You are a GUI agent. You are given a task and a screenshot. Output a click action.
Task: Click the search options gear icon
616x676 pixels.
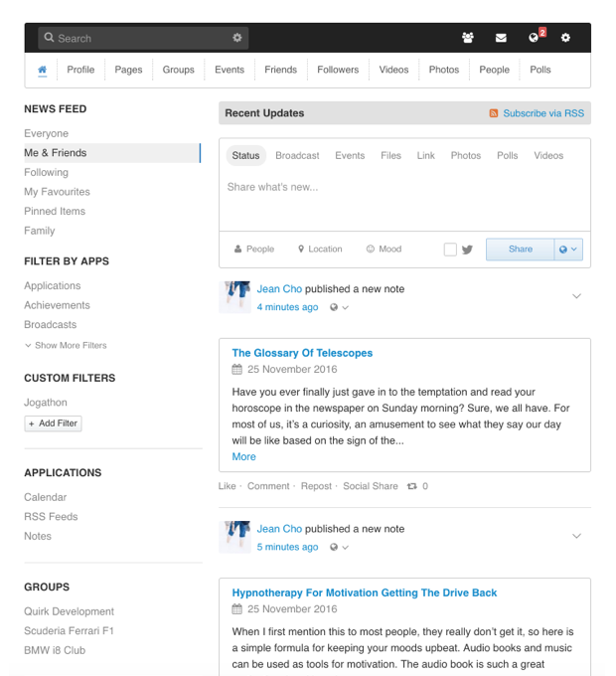(x=236, y=38)
